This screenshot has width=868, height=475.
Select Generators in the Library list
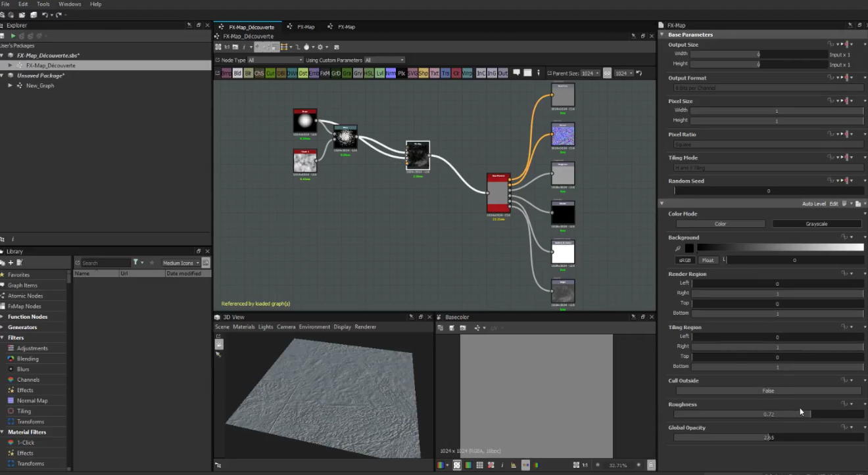[22, 327]
